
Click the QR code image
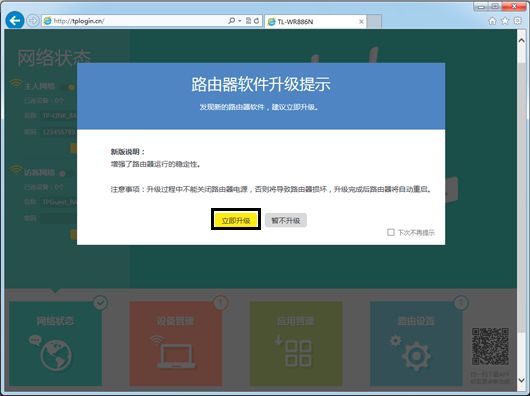pyautogui.click(x=490, y=346)
